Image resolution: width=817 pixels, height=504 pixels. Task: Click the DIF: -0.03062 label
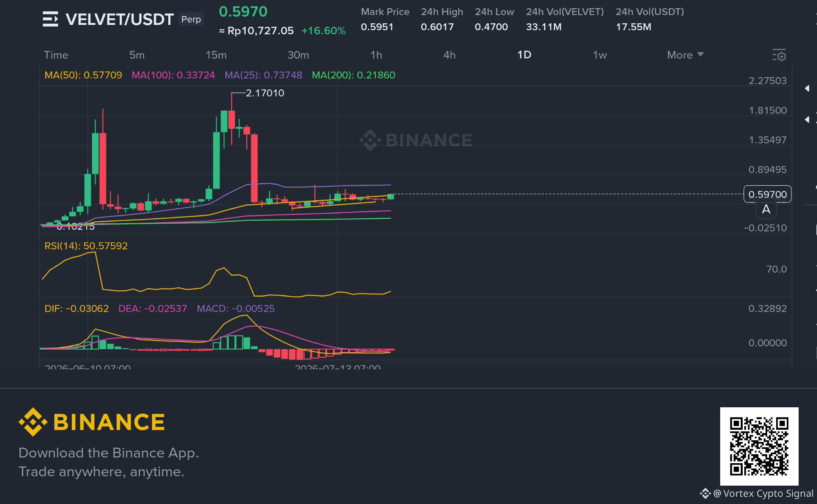[x=76, y=309]
